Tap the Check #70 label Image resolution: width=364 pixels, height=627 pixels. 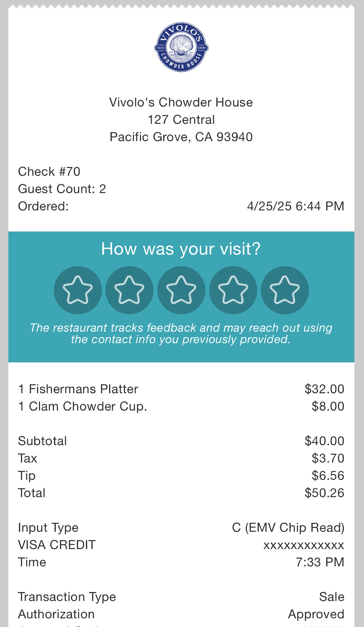[49, 172]
